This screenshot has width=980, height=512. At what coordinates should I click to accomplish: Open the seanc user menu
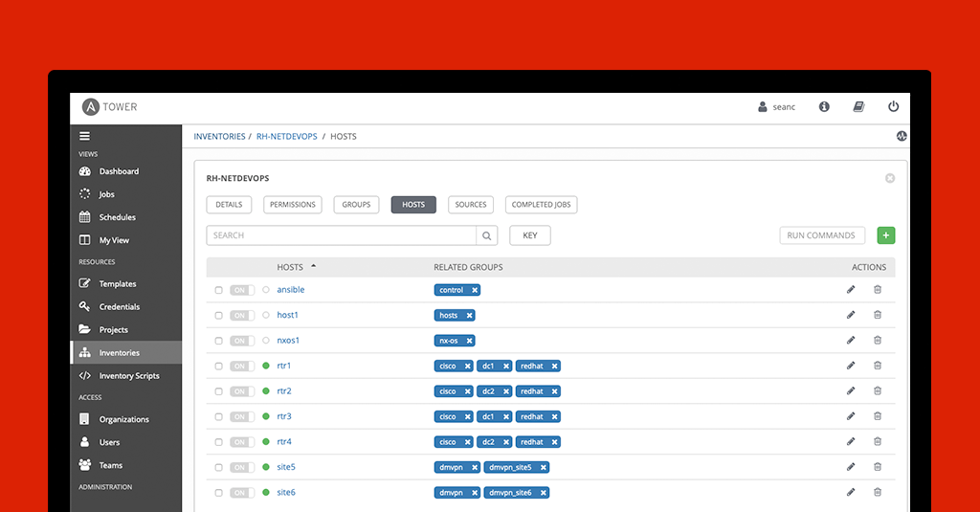point(776,107)
